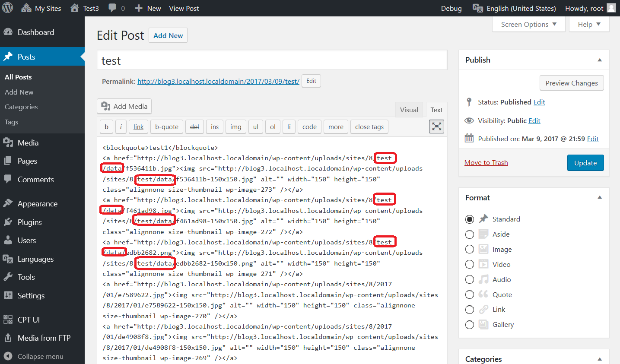
Task: Click the Add New post button beside Edit Post
Action: [x=168, y=35]
